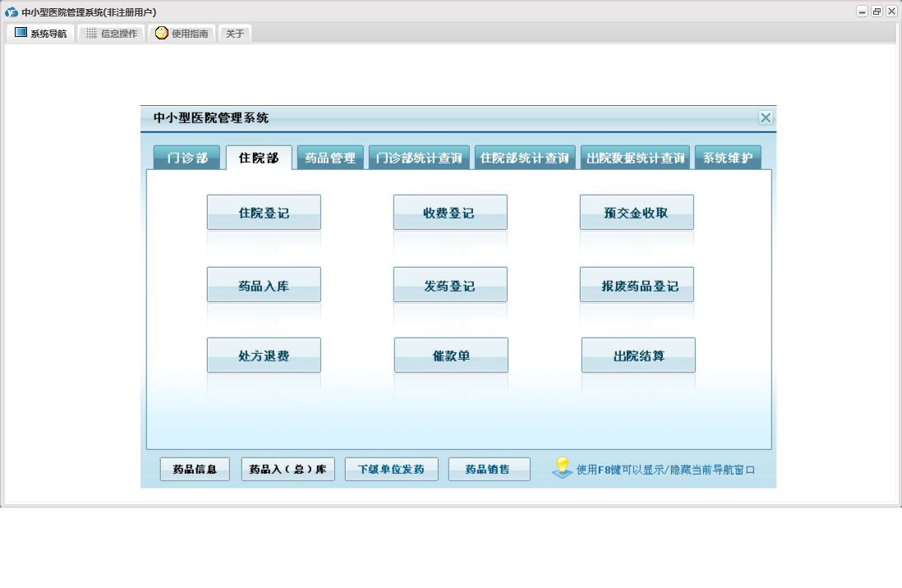
Task: Select the 住院部统计查询 tab
Action: click(525, 158)
